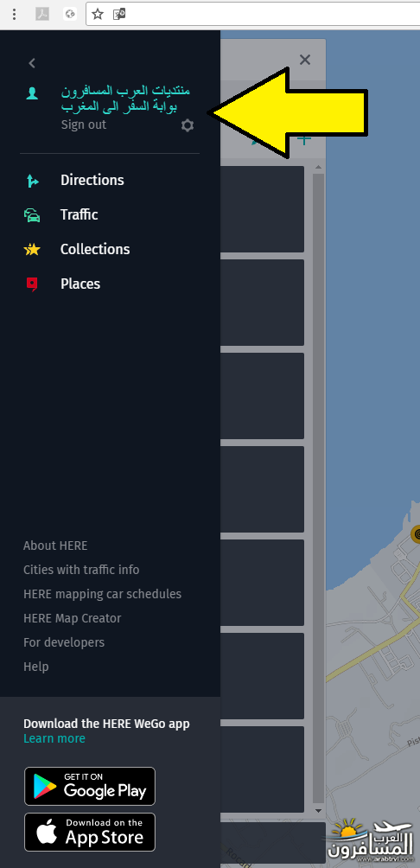The height and width of the screenshot is (868, 420).
Task: Click the panel's vertical scrollbar
Action: click(318, 488)
